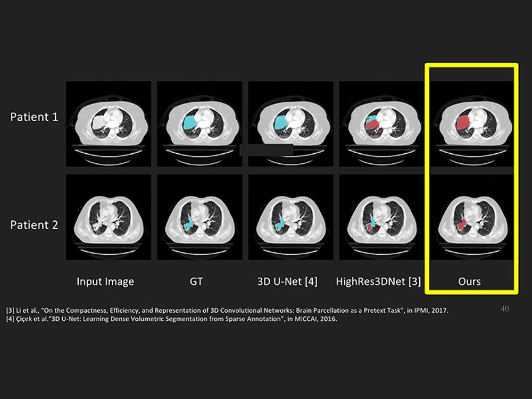The image size is (532, 399).
Task: Select the "Input Image" column caption
Action: tap(105, 281)
